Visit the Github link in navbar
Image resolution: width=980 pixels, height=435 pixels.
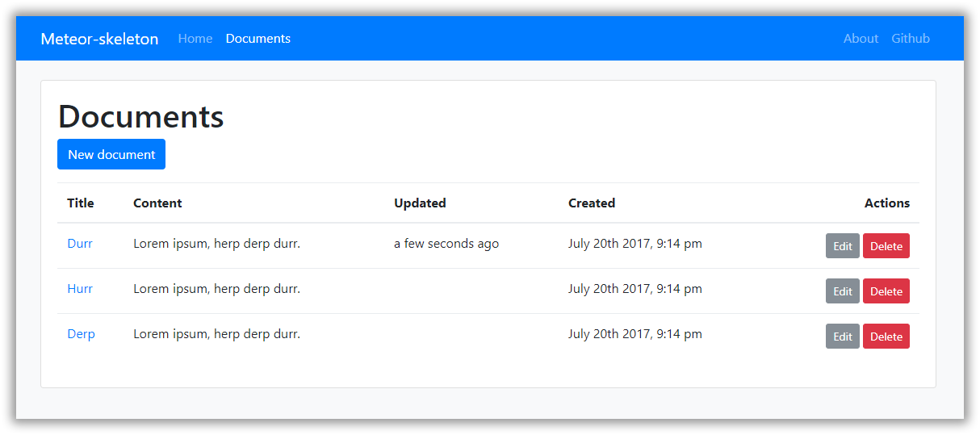click(x=911, y=39)
